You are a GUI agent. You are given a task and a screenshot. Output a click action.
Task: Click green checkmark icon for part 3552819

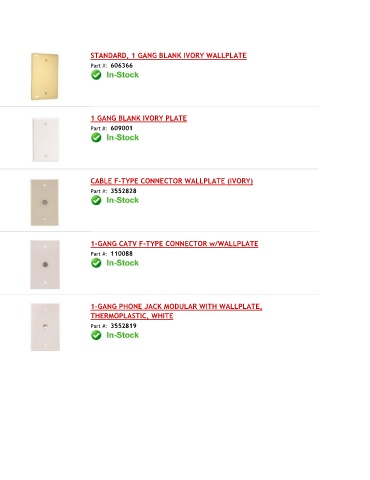coord(96,335)
